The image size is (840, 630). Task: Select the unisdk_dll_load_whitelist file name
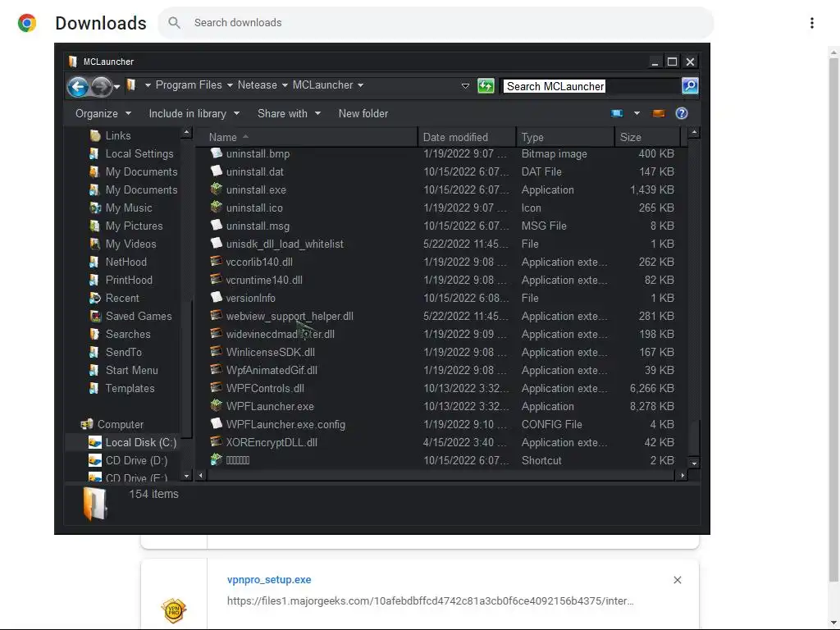click(x=285, y=244)
